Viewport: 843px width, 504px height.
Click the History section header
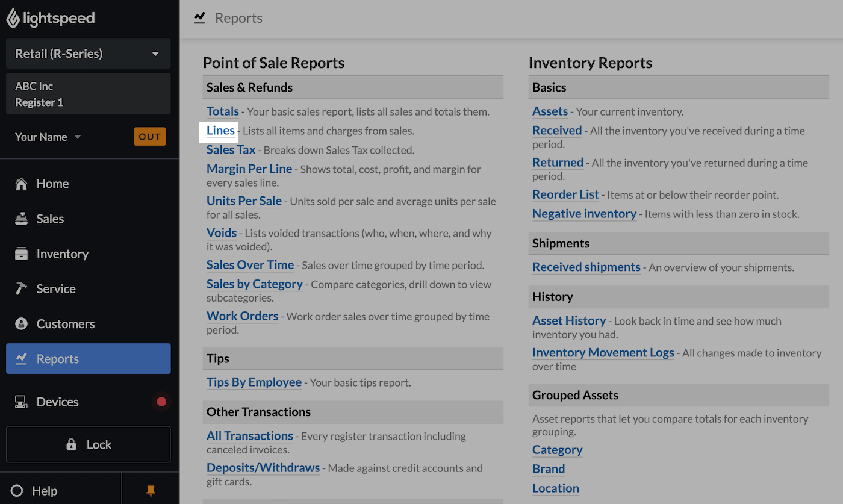(679, 297)
